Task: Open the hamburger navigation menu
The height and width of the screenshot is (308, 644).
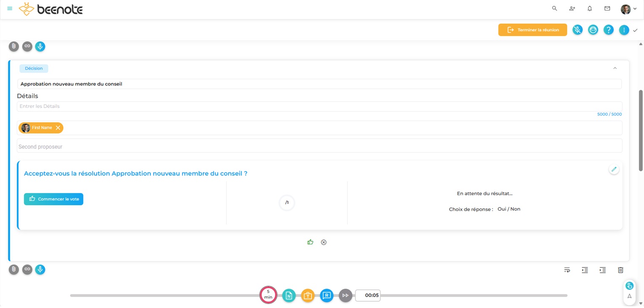Action: click(10, 8)
